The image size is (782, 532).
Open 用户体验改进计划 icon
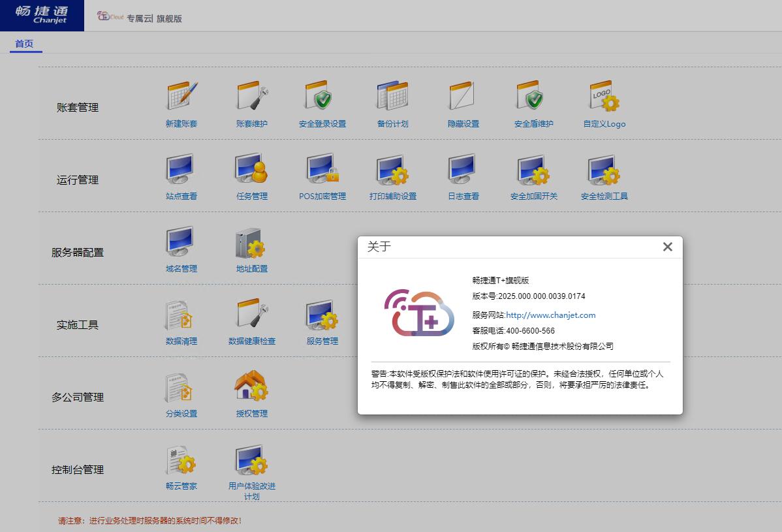pyautogui.click(x=253, y=459)
